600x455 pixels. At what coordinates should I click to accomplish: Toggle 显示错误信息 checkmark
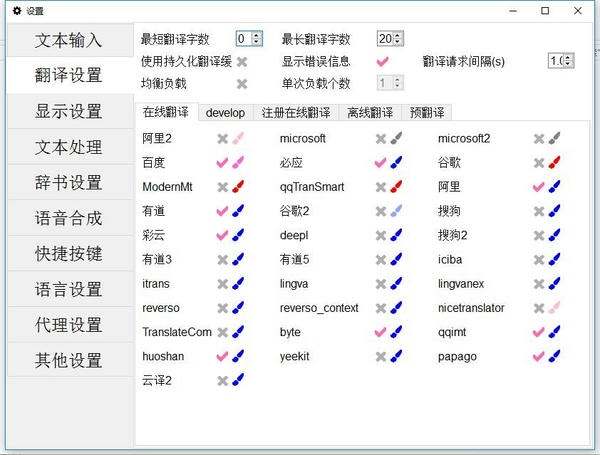383,61
